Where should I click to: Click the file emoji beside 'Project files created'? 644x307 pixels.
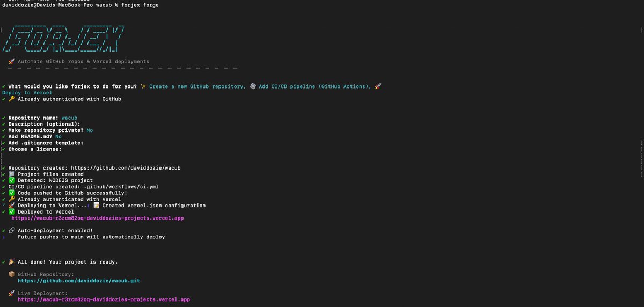pos(11,174)
